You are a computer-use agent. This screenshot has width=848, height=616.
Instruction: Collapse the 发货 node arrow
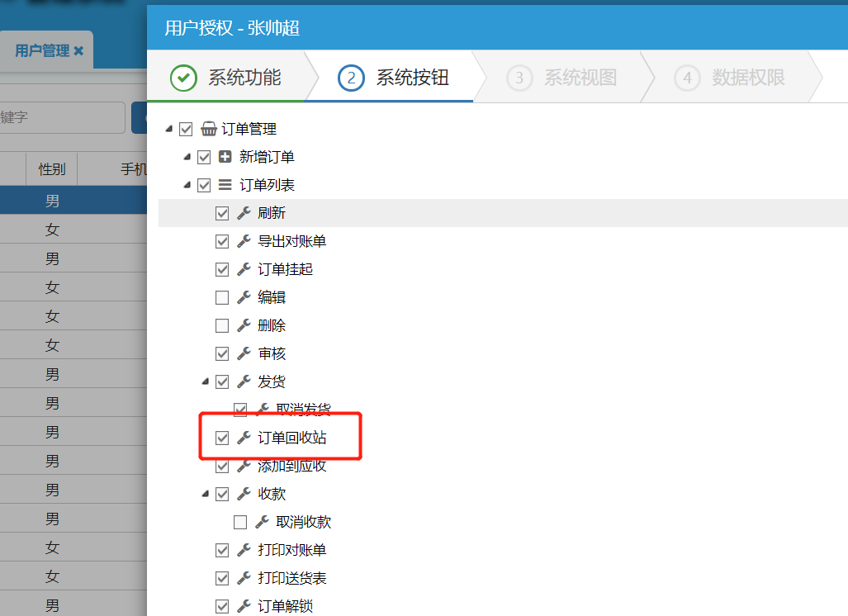coord(206,381)
